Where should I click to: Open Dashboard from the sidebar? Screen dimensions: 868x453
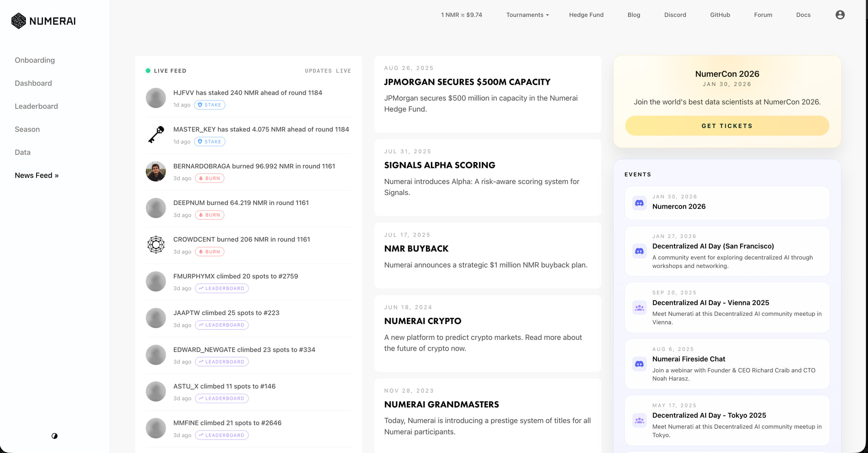33,83
